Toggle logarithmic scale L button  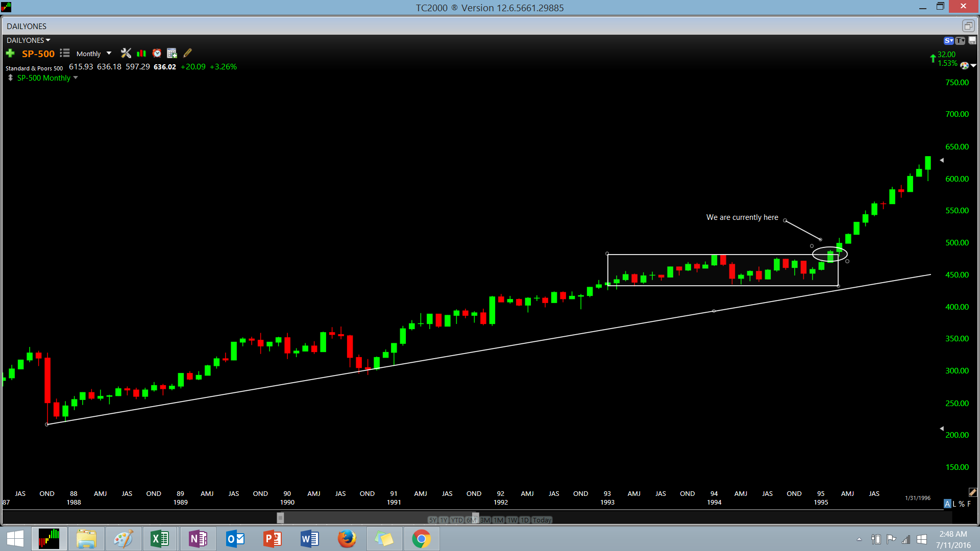click(x=954, y=504)
